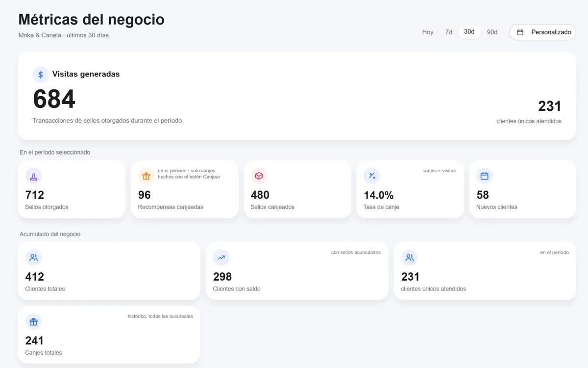The height and width of the screenshot is (368, 588).
Task: Click the 14.0% value
Action: tap(379, 195)
